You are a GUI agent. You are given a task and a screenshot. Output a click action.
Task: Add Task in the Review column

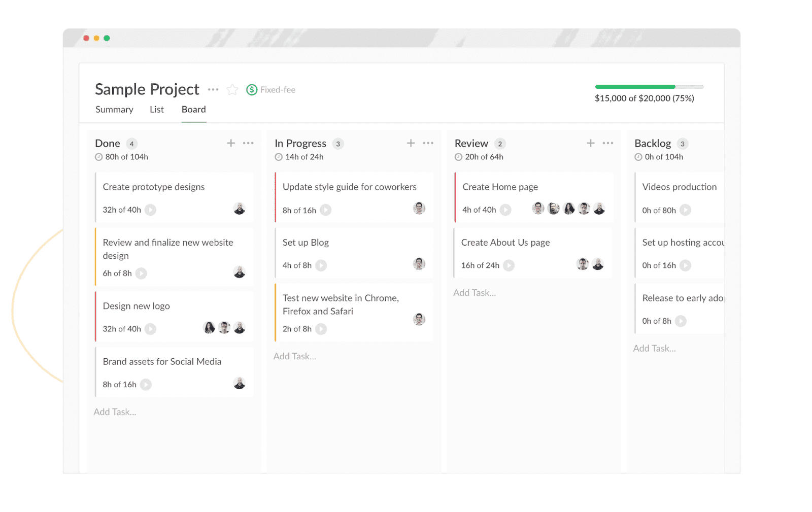475,293
